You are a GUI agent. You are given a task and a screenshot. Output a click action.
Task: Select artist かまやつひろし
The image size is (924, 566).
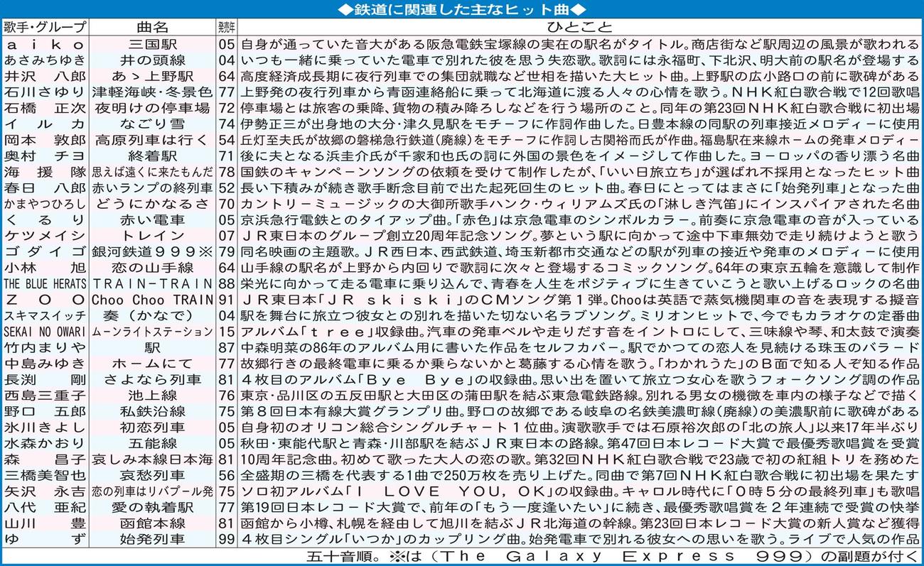[45, 204]
